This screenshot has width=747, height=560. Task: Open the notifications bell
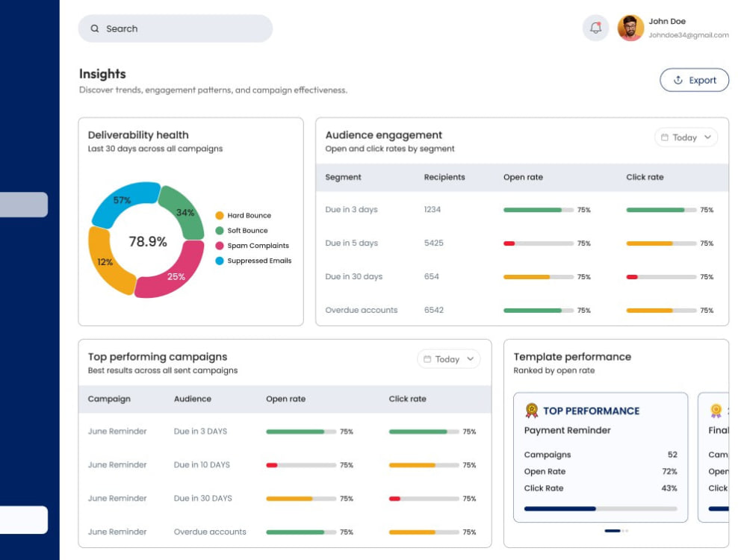pos(595,28)
